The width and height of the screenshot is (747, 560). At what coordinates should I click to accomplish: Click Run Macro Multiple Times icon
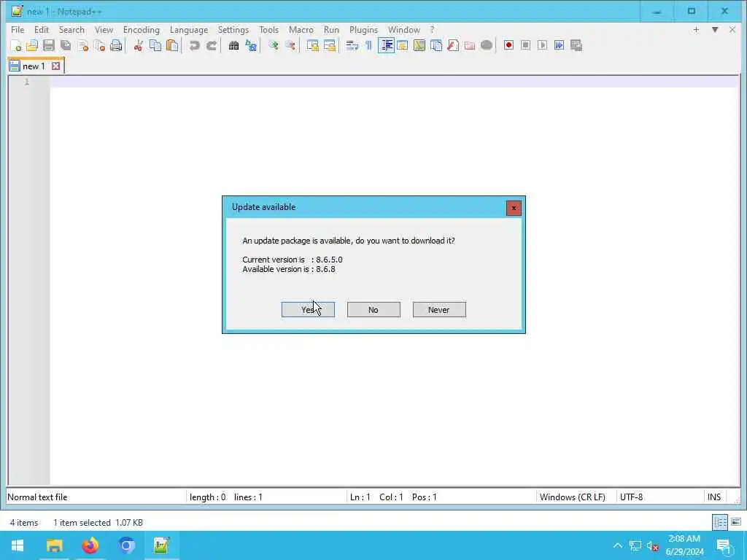coord(560,46)
